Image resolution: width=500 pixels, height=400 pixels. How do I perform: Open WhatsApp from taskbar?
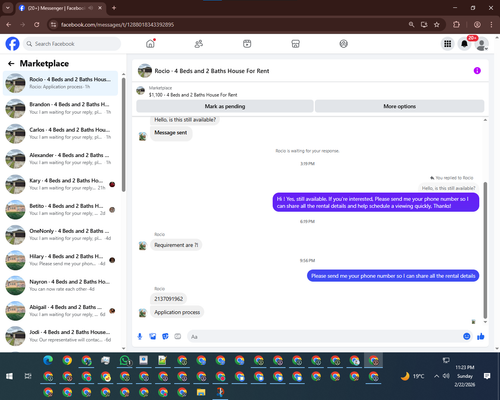click(125, 360)
